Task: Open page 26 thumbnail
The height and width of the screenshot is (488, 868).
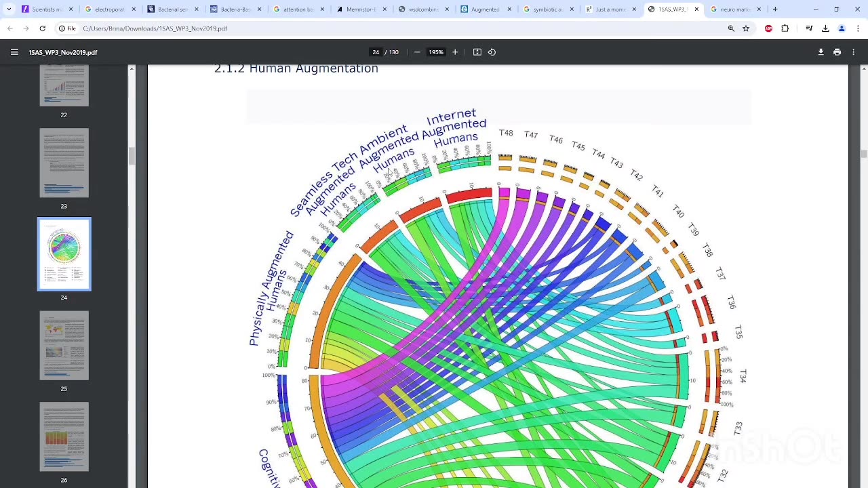Action: [64, 436]
